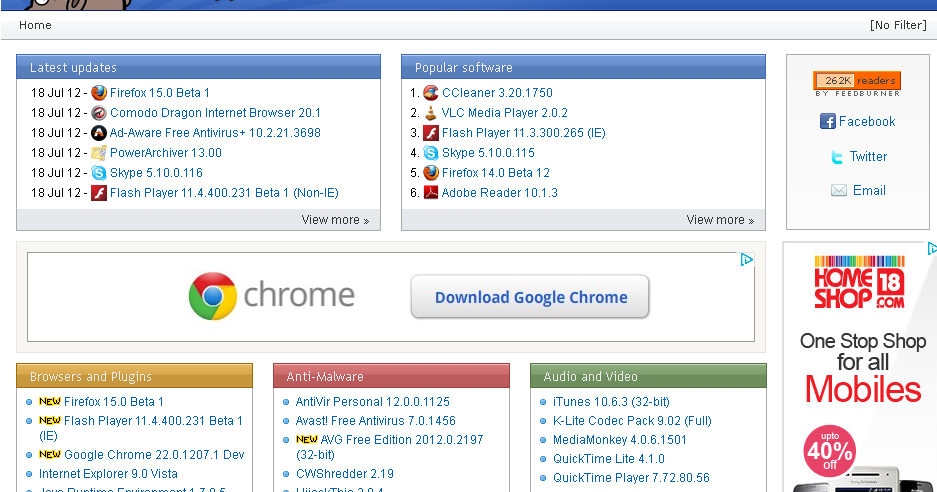This screenshot has height=492, width=937.
Task: Open the Audio and Video category header
Action: click(x=648, y=376)
